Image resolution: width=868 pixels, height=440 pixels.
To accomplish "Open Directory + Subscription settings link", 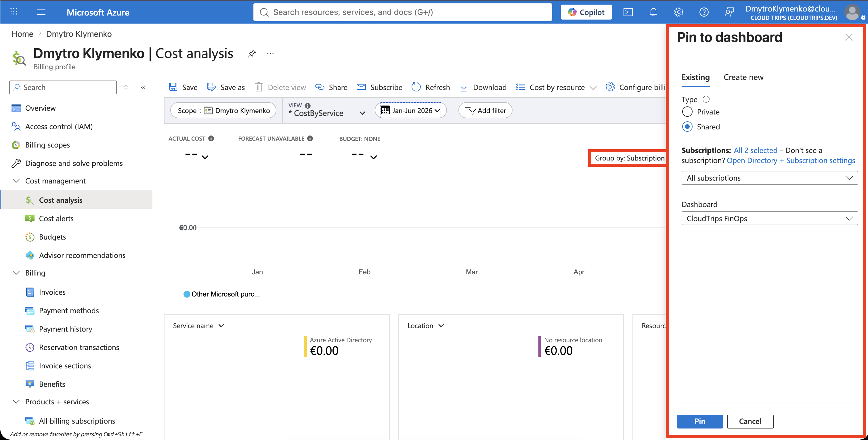I will [x=791, y=160].
